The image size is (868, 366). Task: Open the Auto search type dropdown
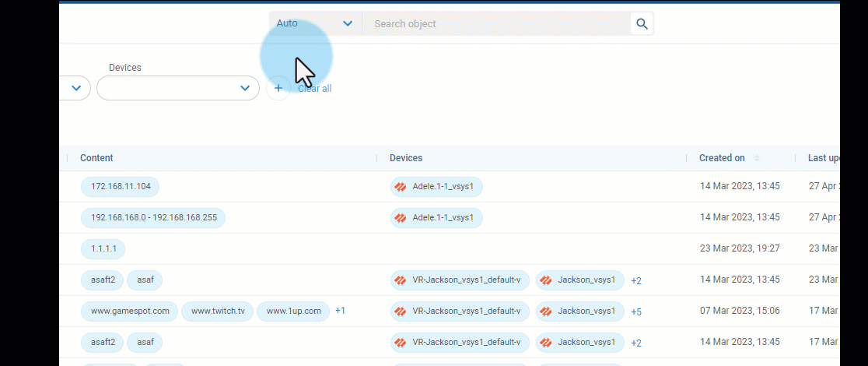tap(315, 24)
